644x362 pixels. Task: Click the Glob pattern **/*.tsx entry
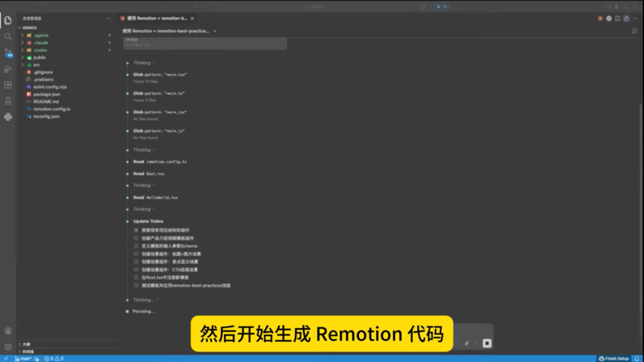tap(160, 75)
